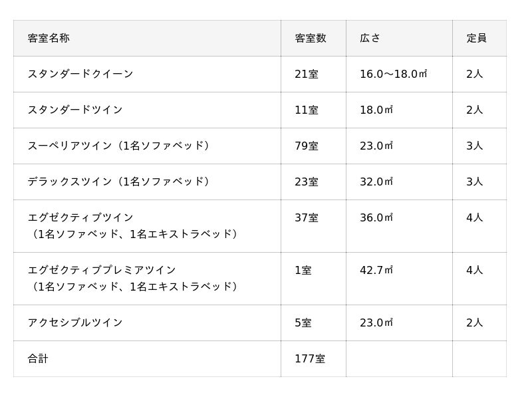Click the スーペリアツイン room name

point(118,146)
